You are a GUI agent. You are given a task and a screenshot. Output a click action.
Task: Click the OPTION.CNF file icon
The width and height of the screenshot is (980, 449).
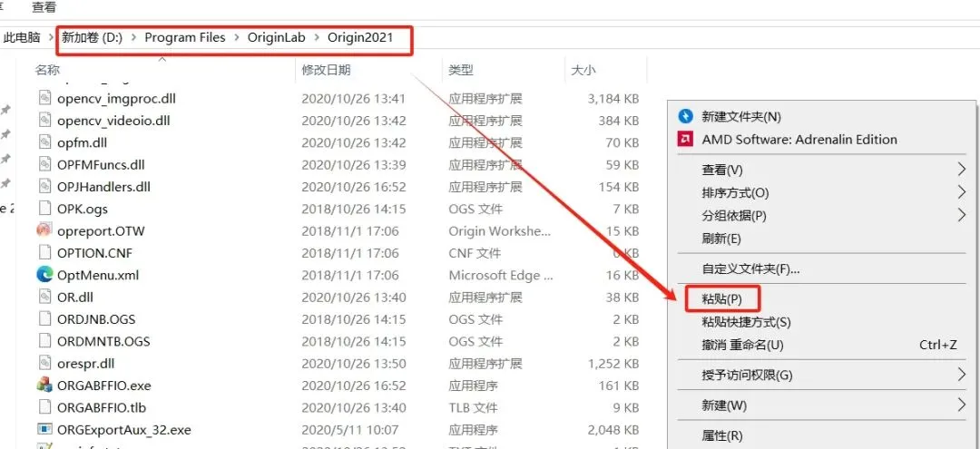tap(44, 252)
